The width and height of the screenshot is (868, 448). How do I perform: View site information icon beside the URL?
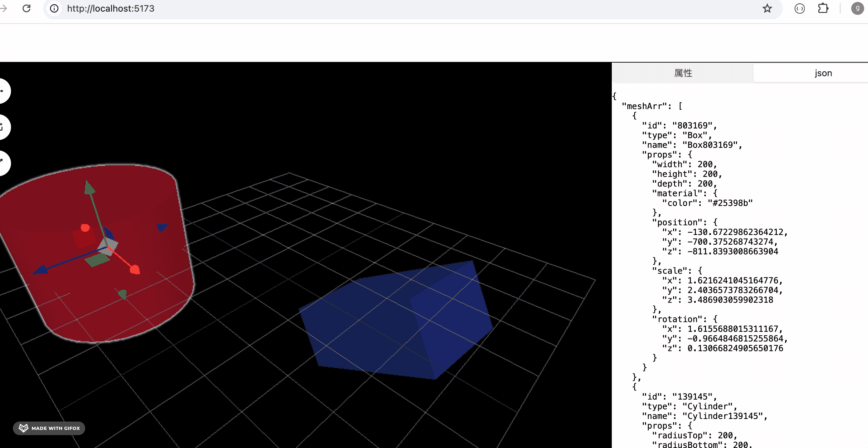click(54, 8)
